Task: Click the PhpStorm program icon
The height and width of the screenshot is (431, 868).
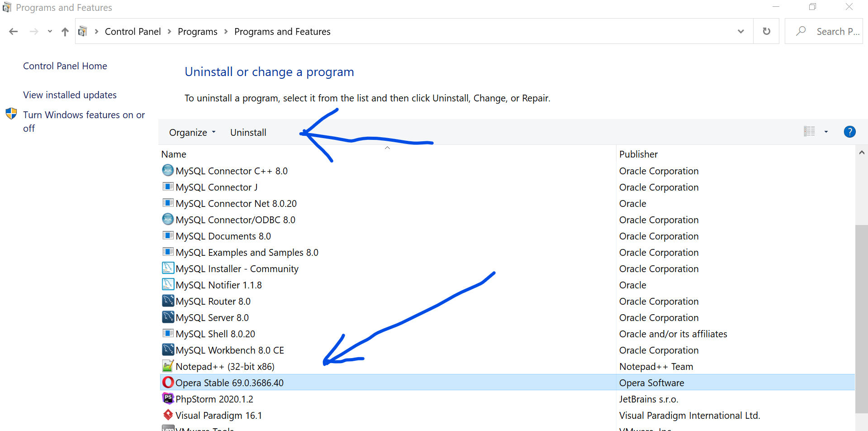Action: pos(168,398)
